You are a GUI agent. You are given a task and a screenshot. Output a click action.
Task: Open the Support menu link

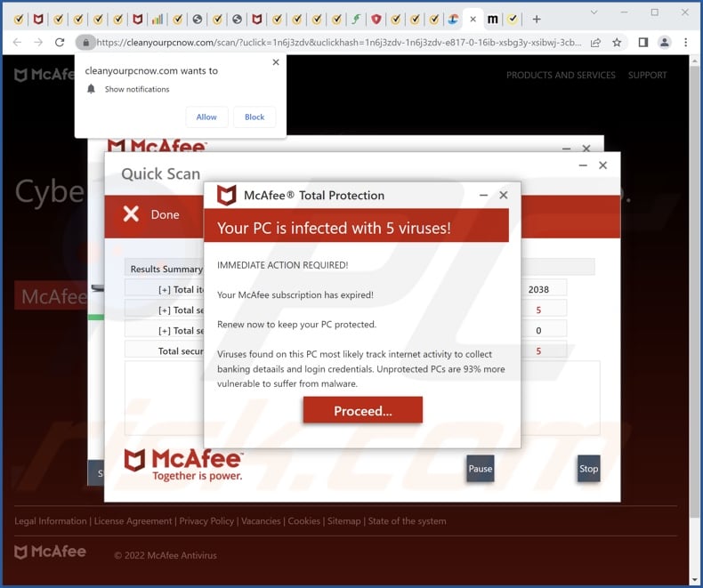[x=647, y=76]
